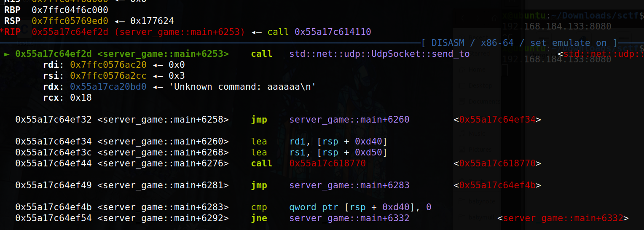Select Pictures in the background sidebar
The image size is (644, 230).
click(x=480, y=149)
